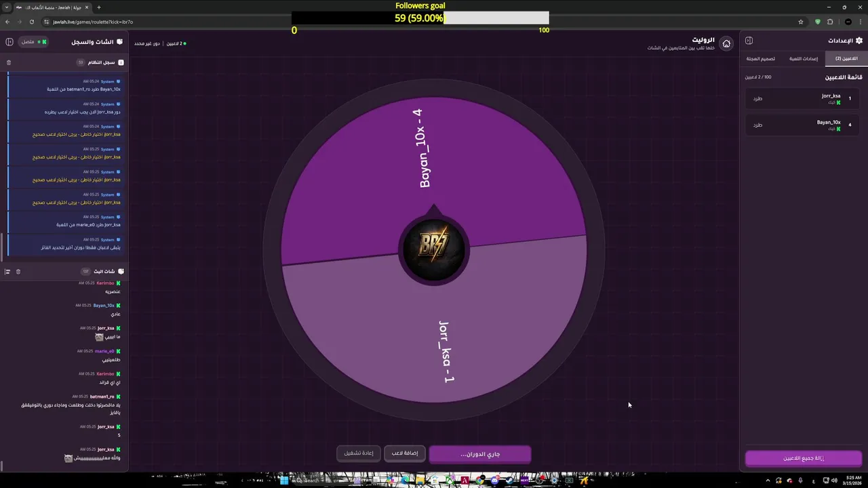Select Jorr_ksa in players list
Viewport: 868px width, 488px height.
[x=804, y=98]
